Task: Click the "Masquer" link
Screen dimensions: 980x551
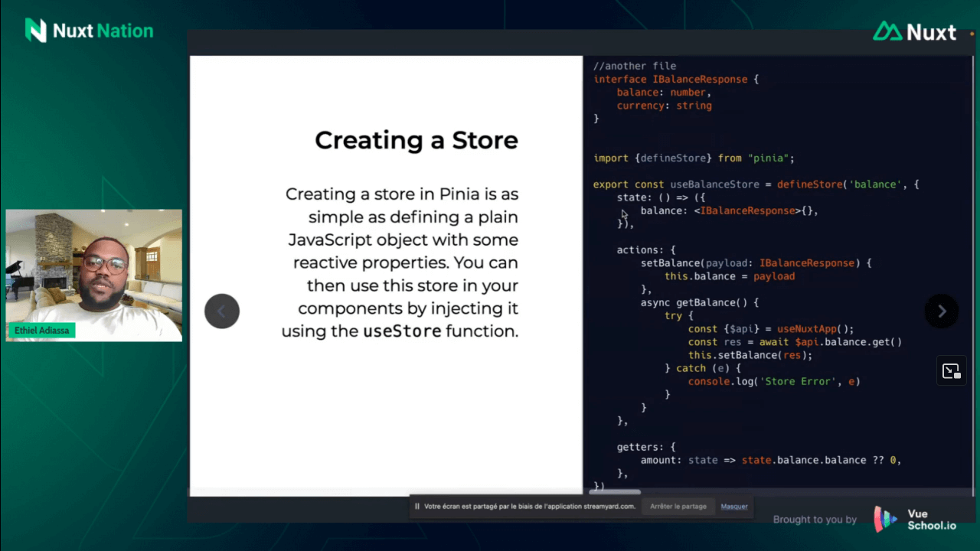Action: click(x=733, y=507)
